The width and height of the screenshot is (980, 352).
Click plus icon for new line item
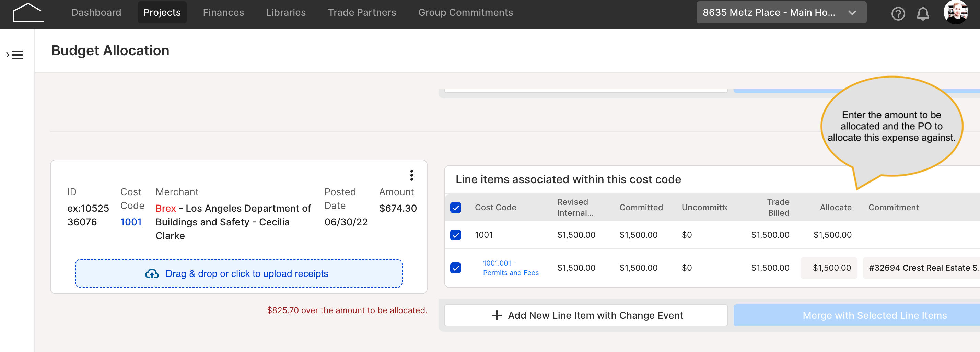[x=497, y=316]
